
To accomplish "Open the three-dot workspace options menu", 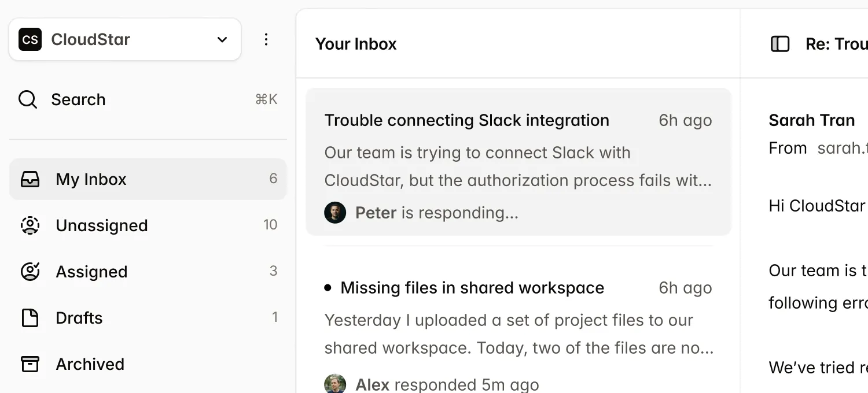I will pos(266,39).
